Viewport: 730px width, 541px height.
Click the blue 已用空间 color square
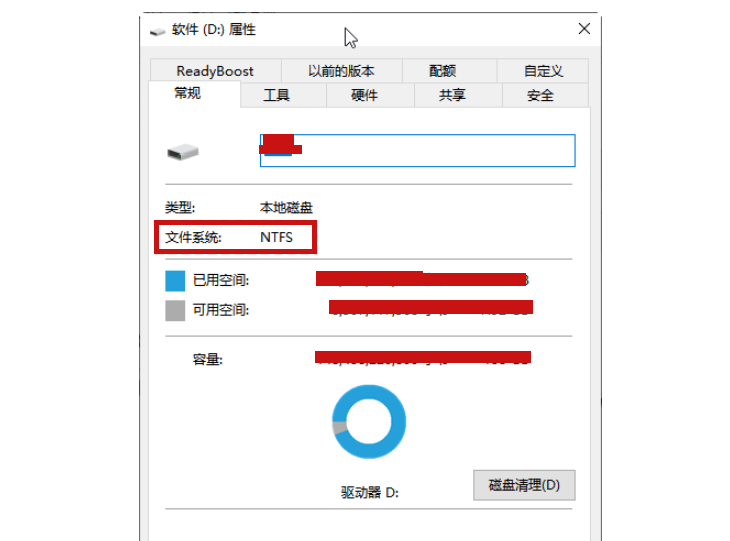click(x=175, y=280)
